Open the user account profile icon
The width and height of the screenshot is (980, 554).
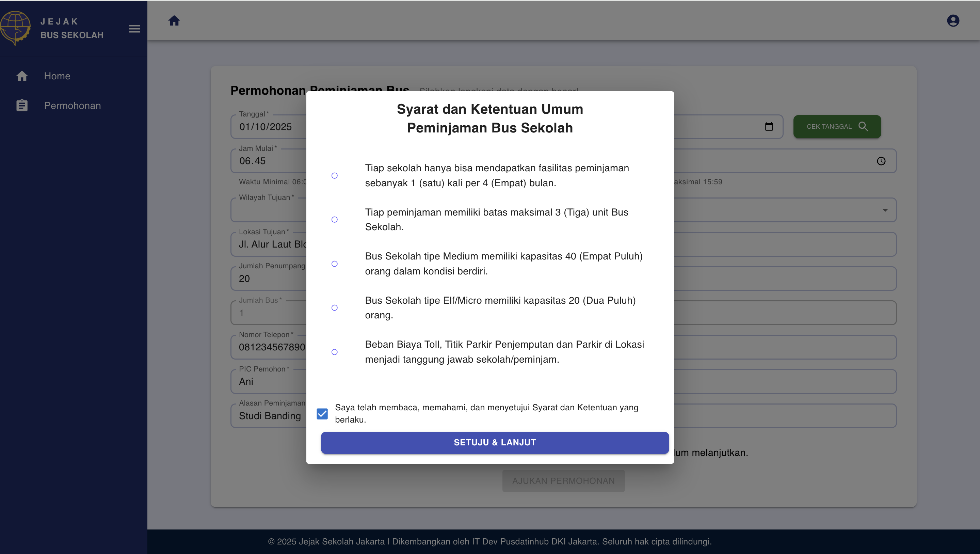tap(953, 20)
